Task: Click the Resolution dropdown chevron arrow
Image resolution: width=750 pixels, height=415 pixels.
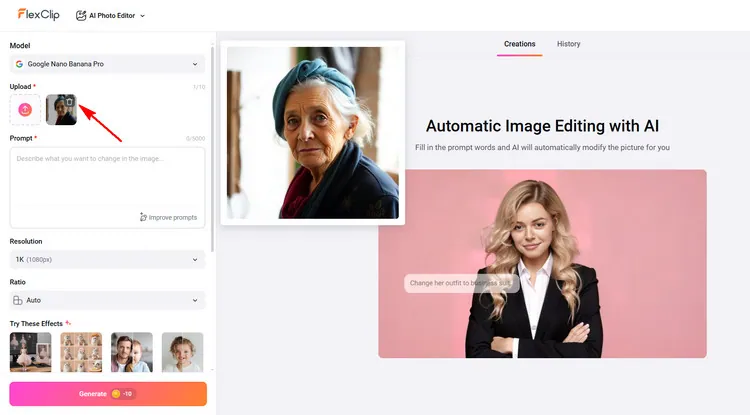Action: tap(195, 260)
